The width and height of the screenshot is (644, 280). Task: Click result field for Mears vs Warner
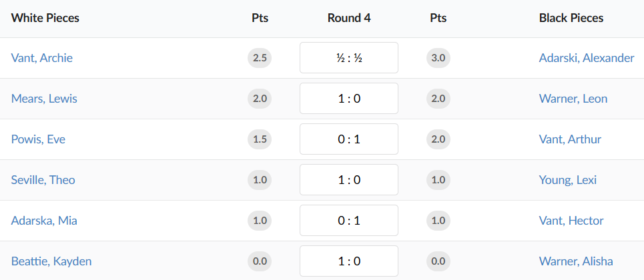click(349, 99)
